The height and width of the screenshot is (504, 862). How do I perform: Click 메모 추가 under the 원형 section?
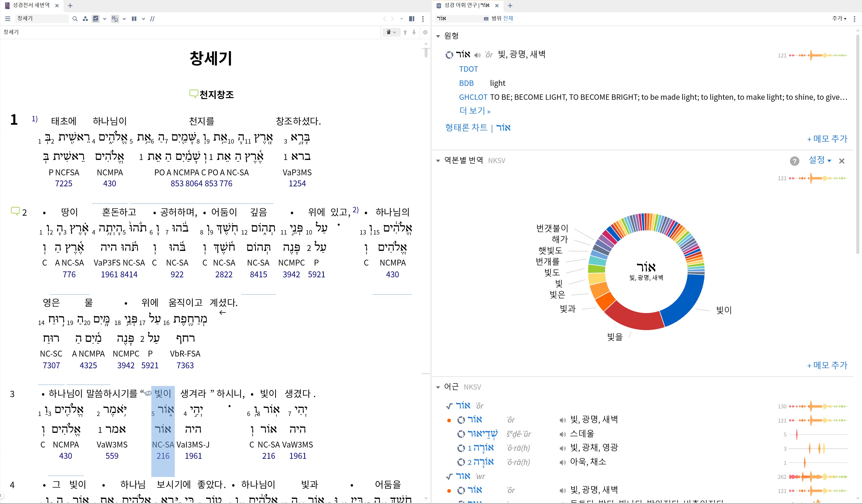827,139
